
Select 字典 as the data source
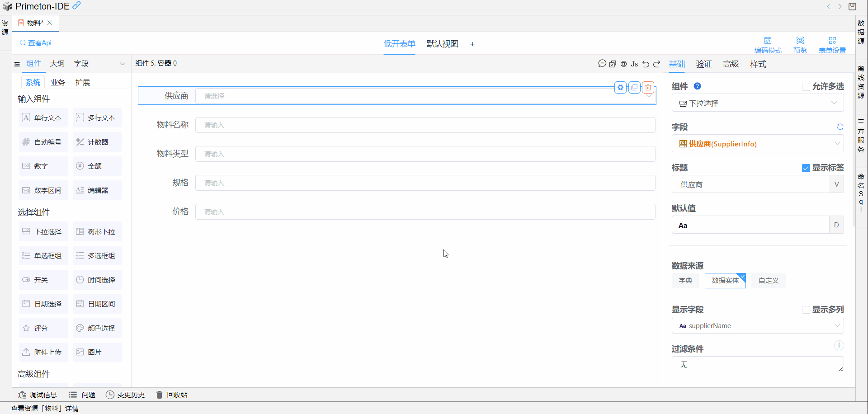pos(685,281)
